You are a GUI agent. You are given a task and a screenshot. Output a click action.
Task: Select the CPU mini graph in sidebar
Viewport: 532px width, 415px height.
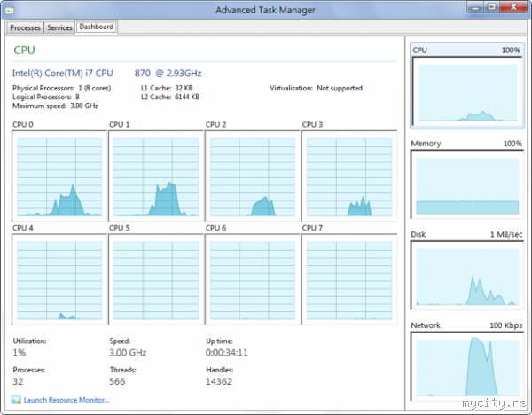467,85
